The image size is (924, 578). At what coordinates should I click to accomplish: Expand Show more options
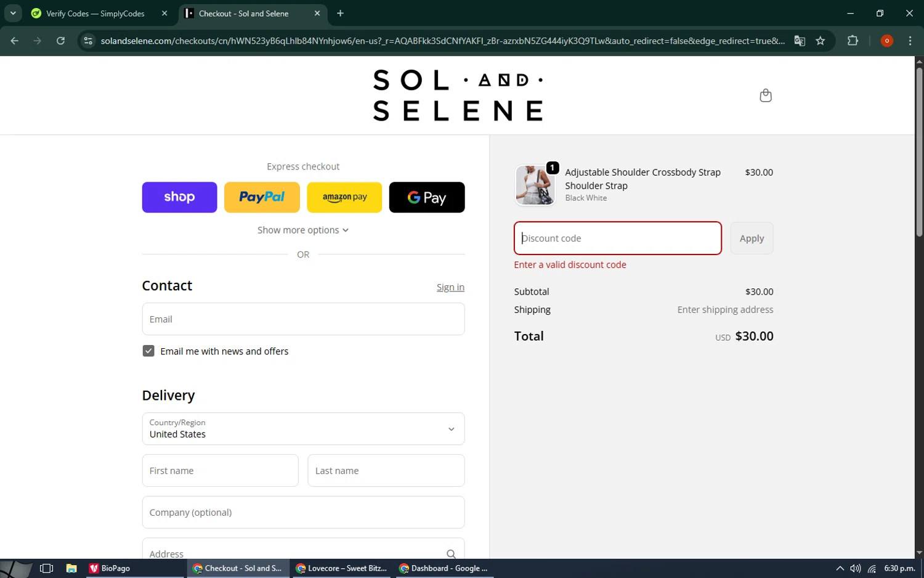tap(303, 230)
